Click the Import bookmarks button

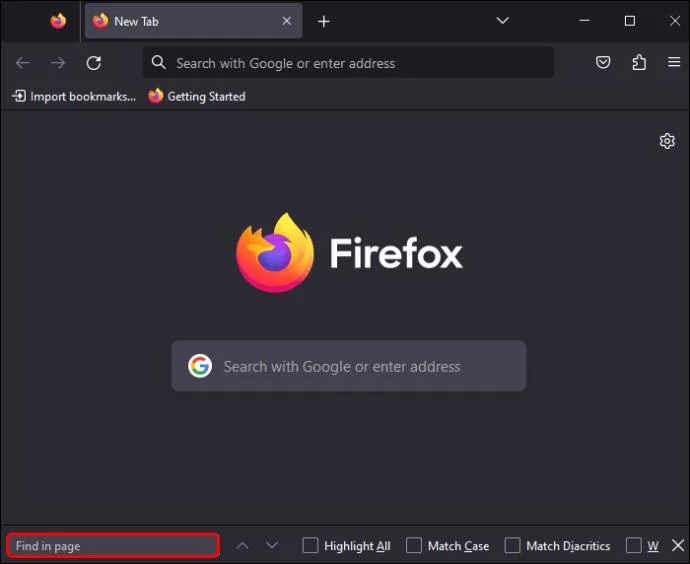pos(74,96)
